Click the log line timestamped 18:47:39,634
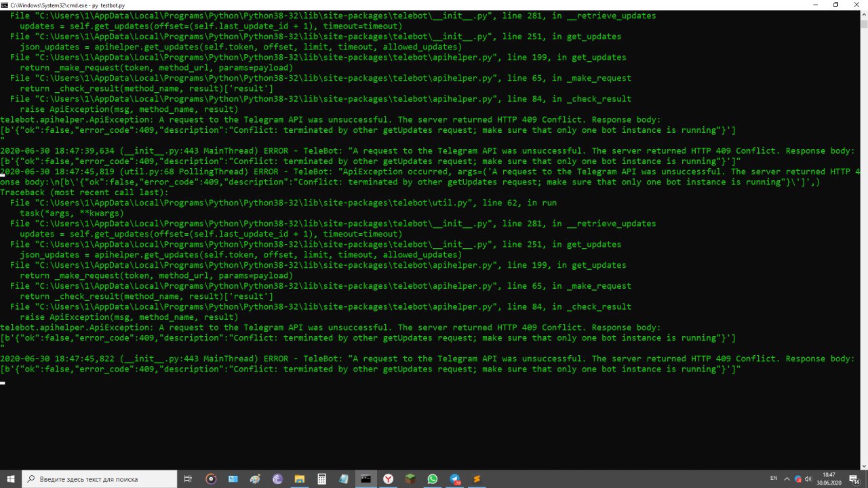 coord(427,151)
